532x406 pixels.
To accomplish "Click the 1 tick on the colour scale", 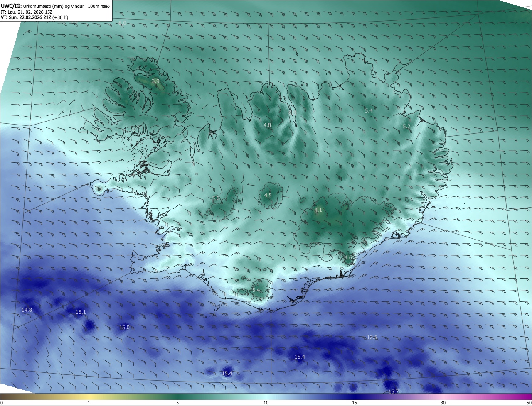I will 89,403.
